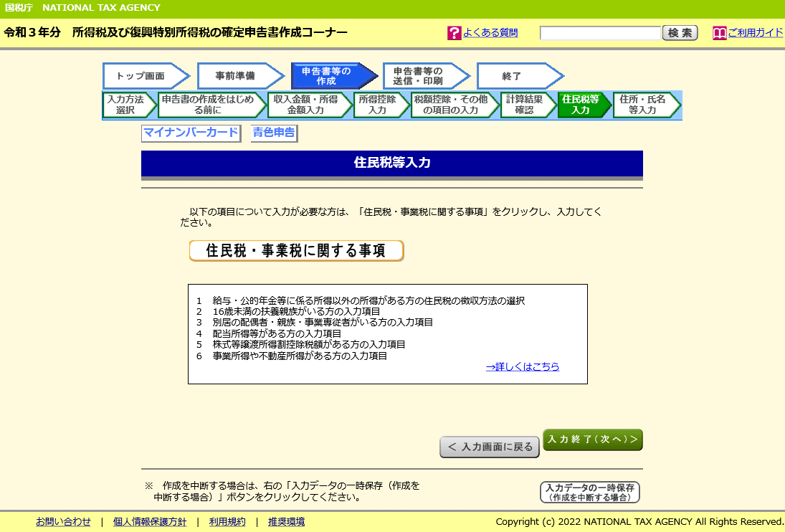Select the マイナンバーカード button
This screenshot has width=785, height=532.
[x=191, y=133]
